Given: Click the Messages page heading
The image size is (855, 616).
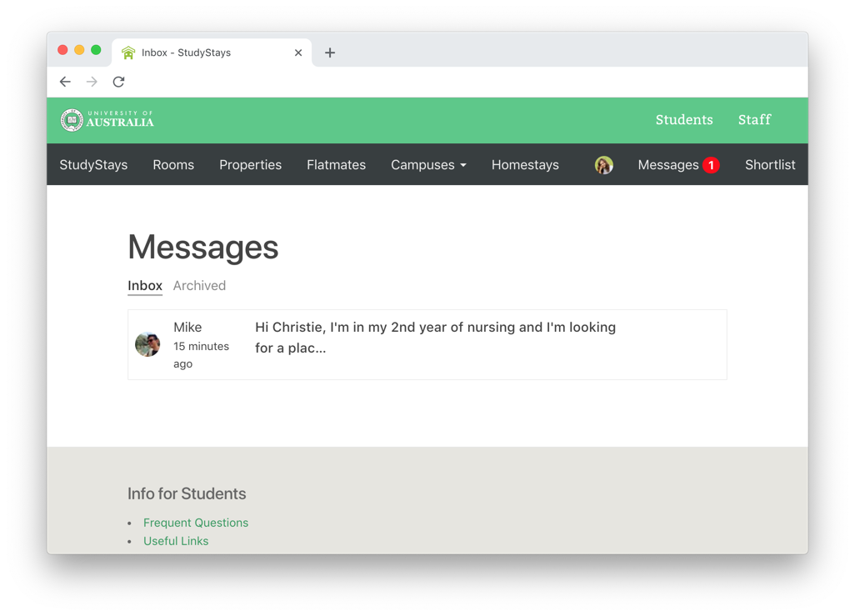Looking at the screenshot, I should [202, 248].
